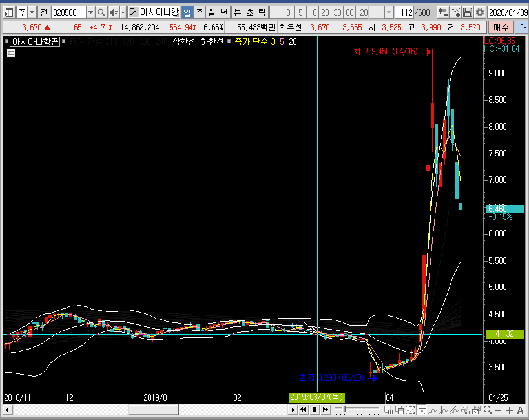
Task: Click the chart image capture icon
Action: pos(477,410)
